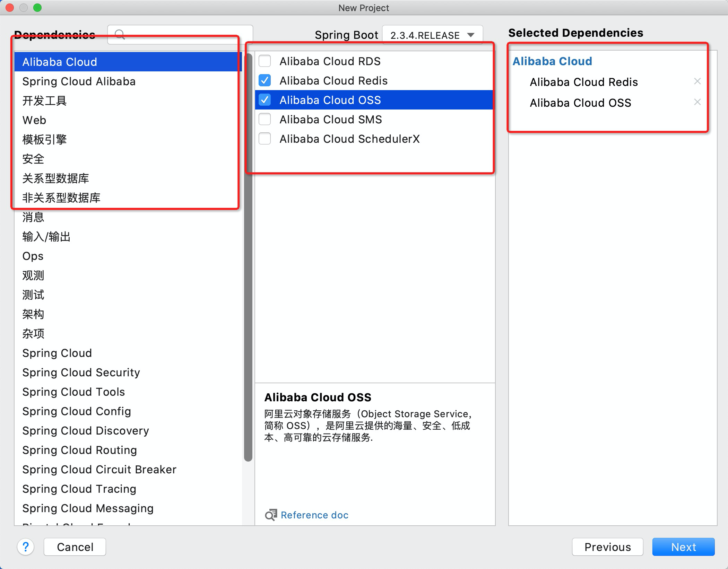The width and height of the screenshot is (728, 569).
Task: Select the 杂项 category
Action: (128, 333)
